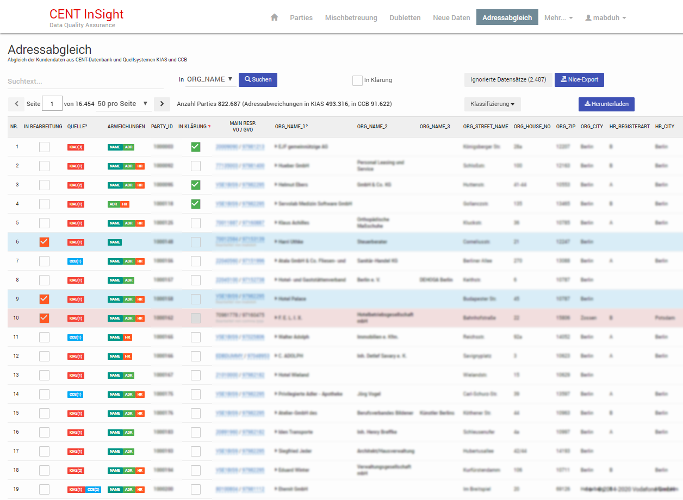Viewport: 683px width, 500px height.
Task: Expand the Klassifizierung dropdown
Action: pos(494,103)
